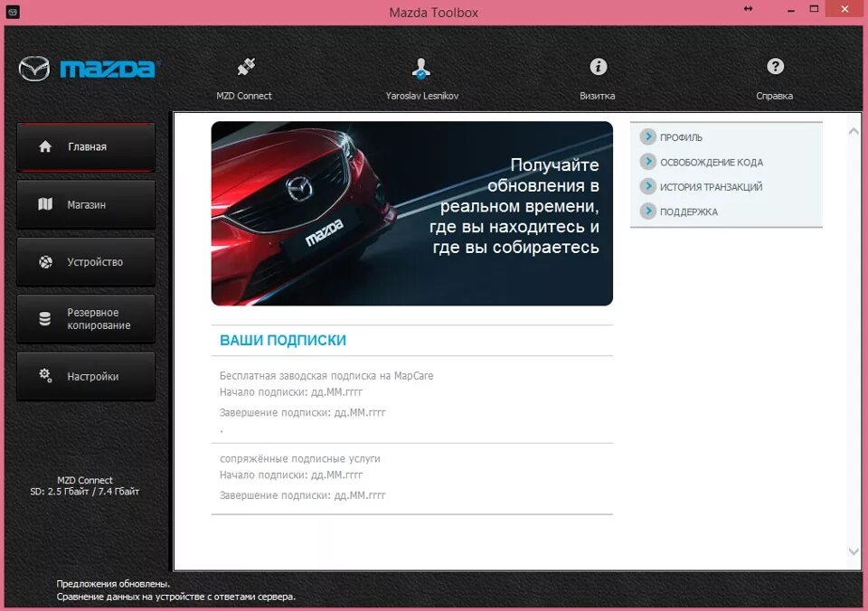Open the Резервное копирование section

(x=86, y=319)
